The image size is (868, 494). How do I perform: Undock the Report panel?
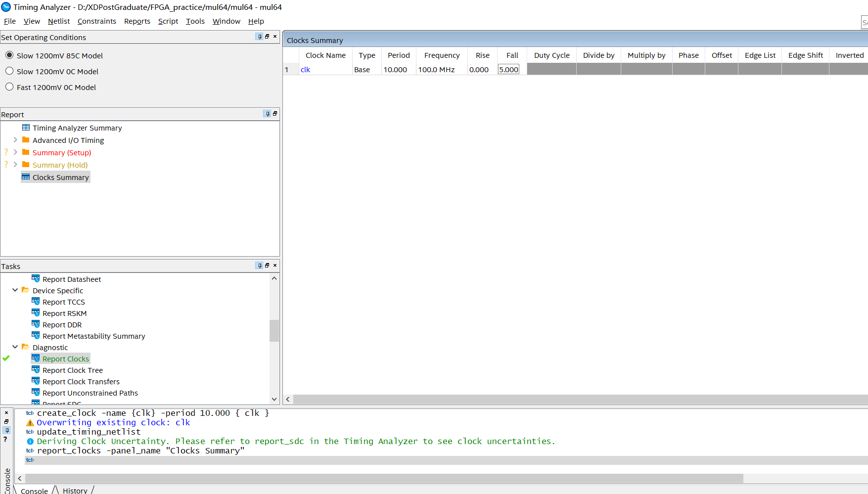point(275,114)
